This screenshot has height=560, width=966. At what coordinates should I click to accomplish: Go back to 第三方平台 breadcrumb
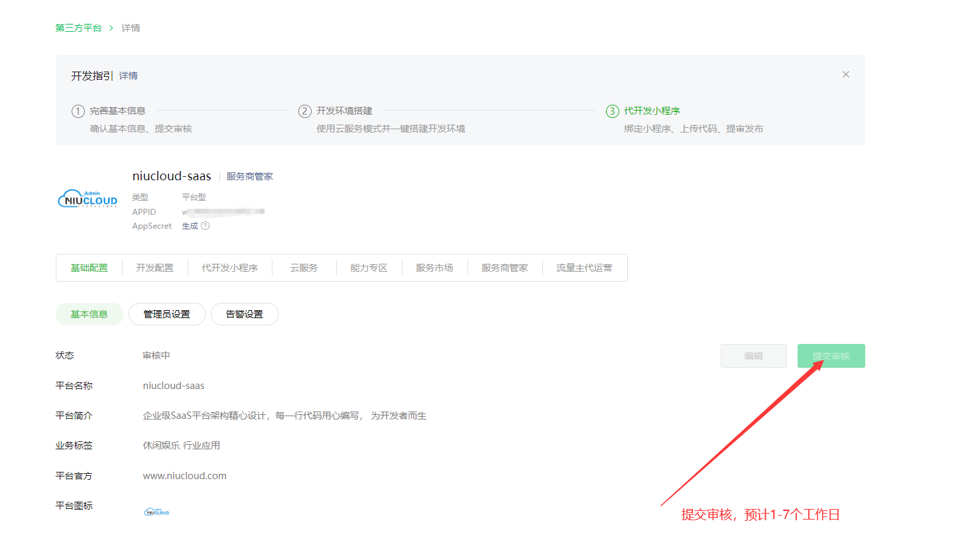click(x=78, y=28)
